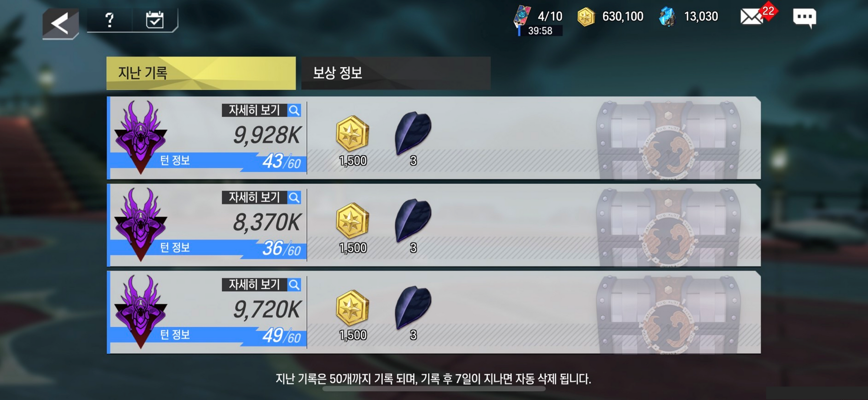The image size is (868, 400).
Task: Click 자세히 보기 for the 9,720K record
Action: pos(262,285)
